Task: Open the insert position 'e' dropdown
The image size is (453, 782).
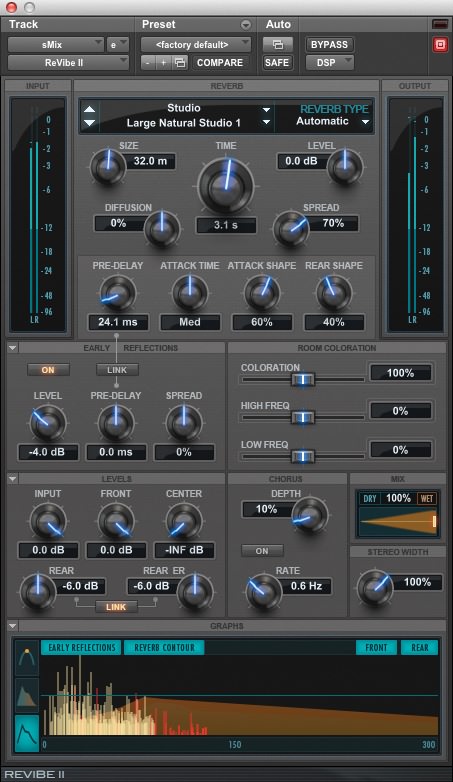Action: (x=117, y=44)
